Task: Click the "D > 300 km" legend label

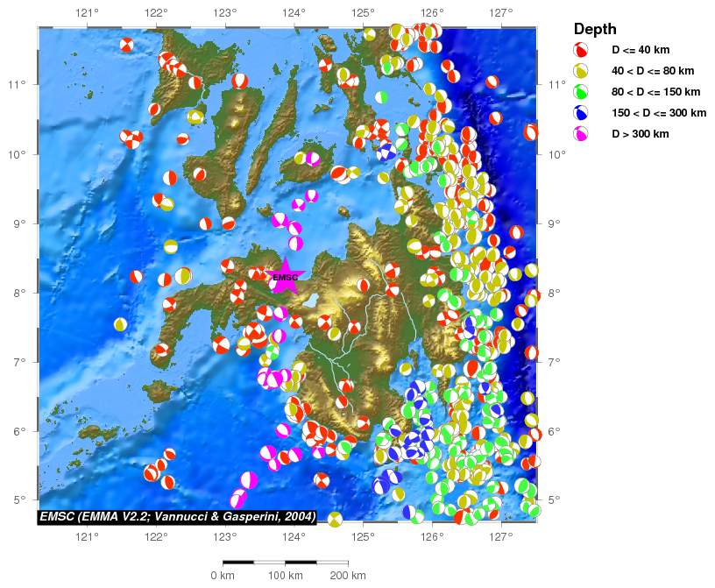Action: pos(640,134)
